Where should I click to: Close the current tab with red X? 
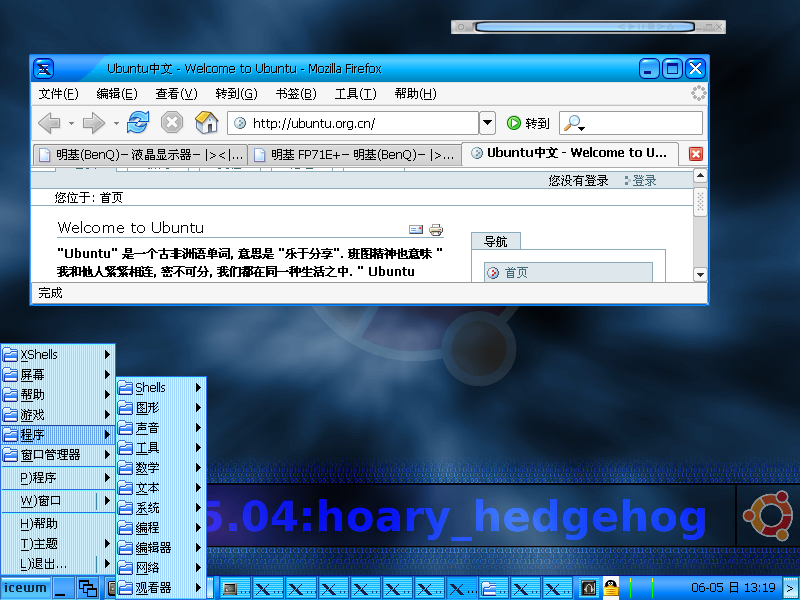(695, 154)
